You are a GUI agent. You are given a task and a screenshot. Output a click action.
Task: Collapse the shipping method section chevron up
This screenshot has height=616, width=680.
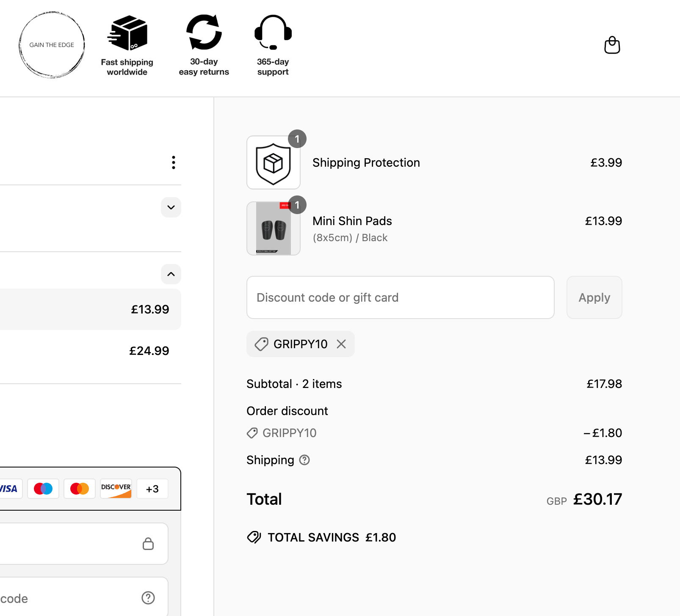coord(171,274)
